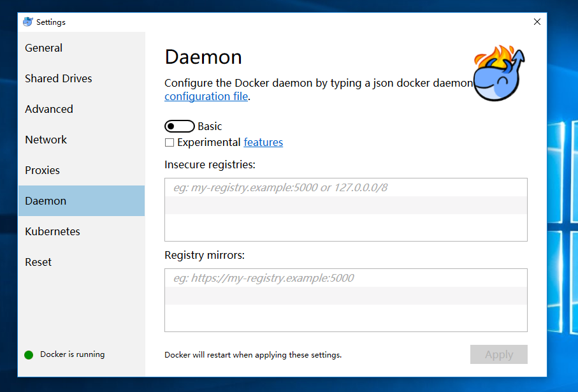Click the flaming Docker whale mascot
The height and width of the screenshot is (392, 578).
[x=500, y=73]
